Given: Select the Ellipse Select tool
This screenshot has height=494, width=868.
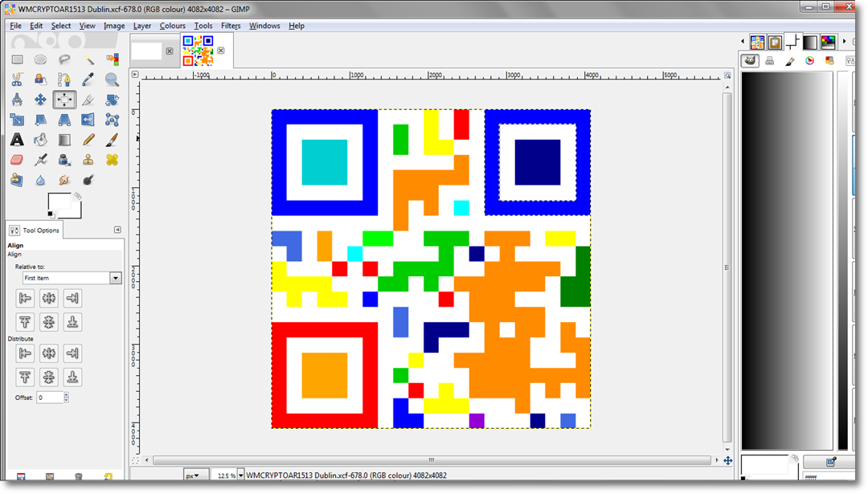Looking at the screenshot, I should pyautogui.click(x=40, y=59).
